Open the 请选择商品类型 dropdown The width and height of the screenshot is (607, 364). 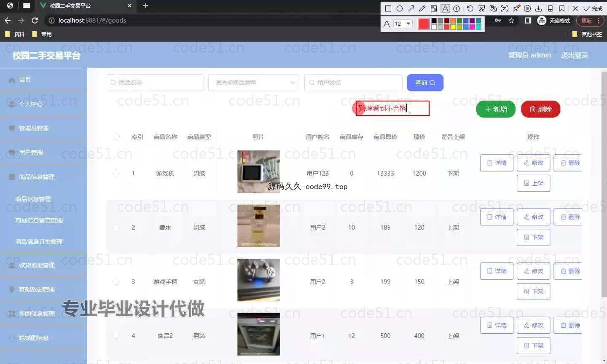[254, 83]
